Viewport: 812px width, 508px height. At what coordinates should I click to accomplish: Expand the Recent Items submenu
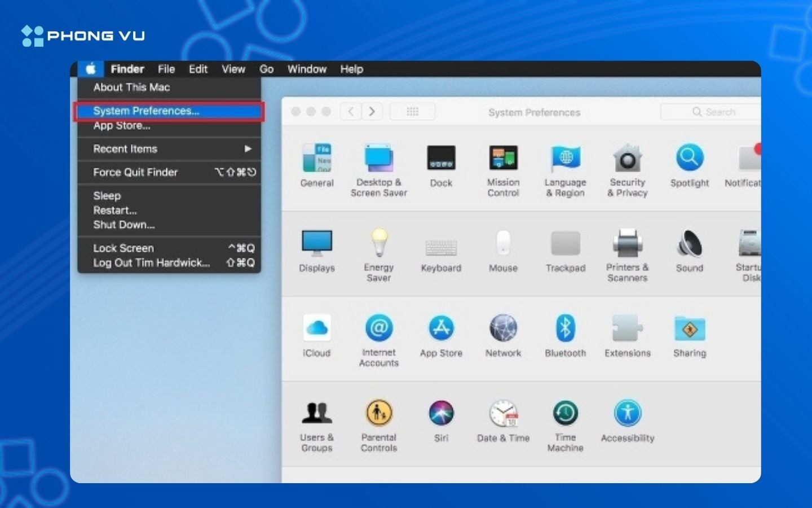pos(169,149)
